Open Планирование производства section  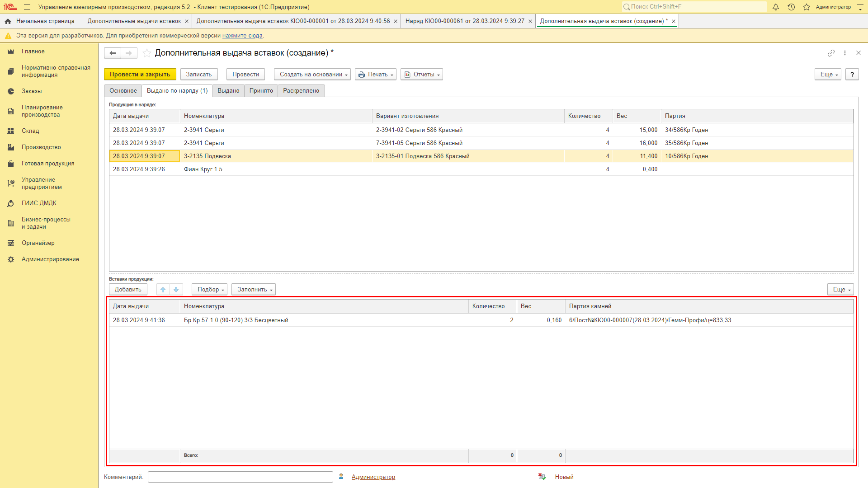click(x=42, y=111)
